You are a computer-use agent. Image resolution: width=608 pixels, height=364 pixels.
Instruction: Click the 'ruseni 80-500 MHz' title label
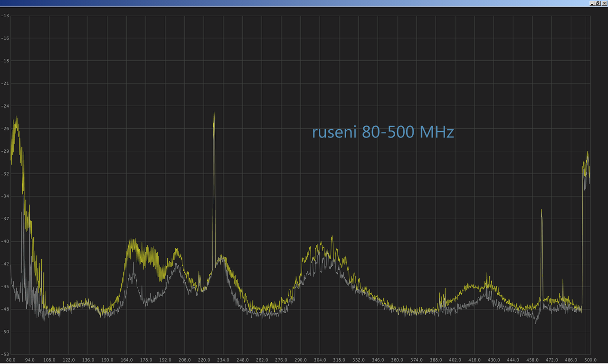point(383,132)
